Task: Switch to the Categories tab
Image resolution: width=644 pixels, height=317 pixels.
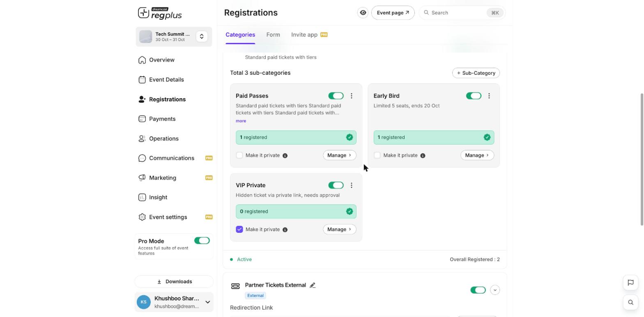Action: [x=240, y=35]
